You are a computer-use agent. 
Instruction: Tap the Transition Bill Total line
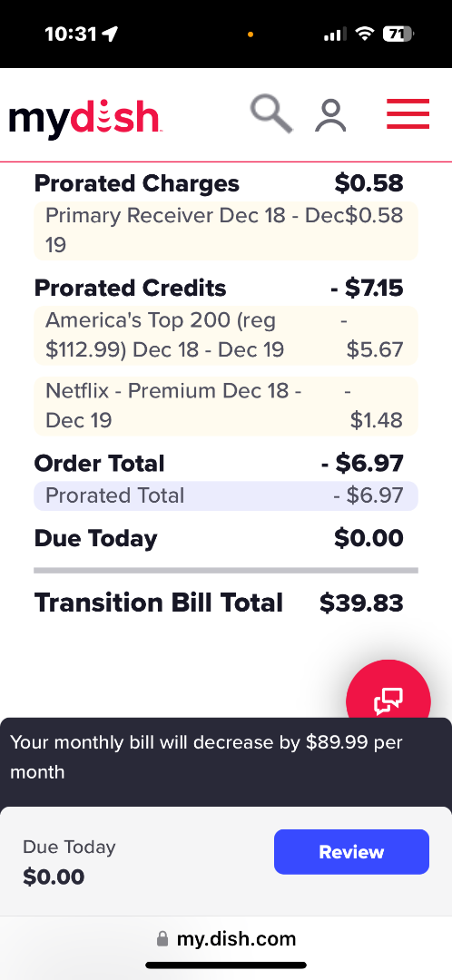tap(219, 603)
